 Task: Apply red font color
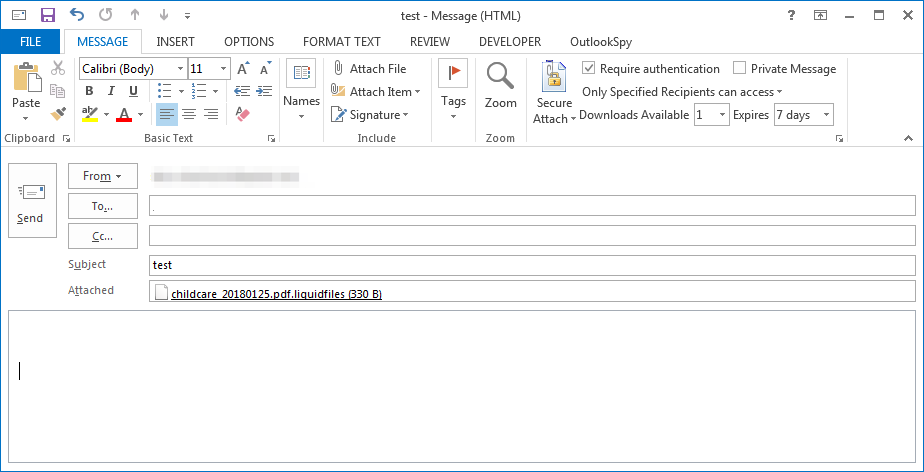(124, 113)
